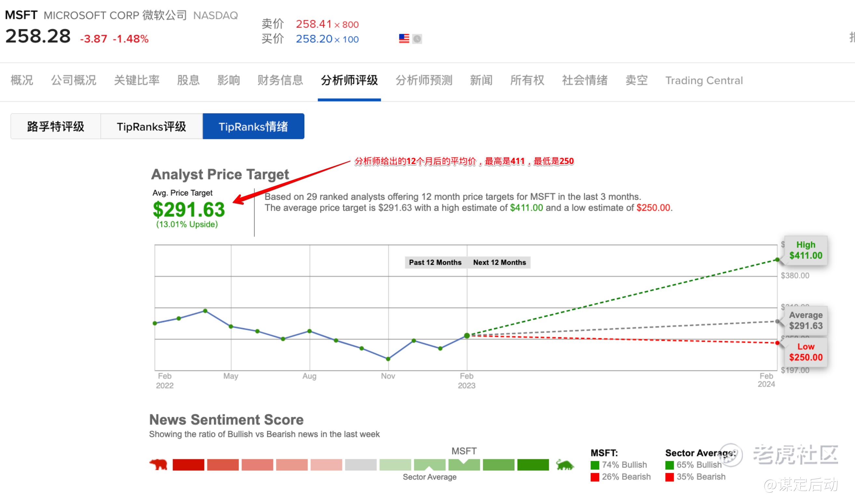Click the gray neutral sentiment bar segment
855x504 pixels.
[361, 465]
